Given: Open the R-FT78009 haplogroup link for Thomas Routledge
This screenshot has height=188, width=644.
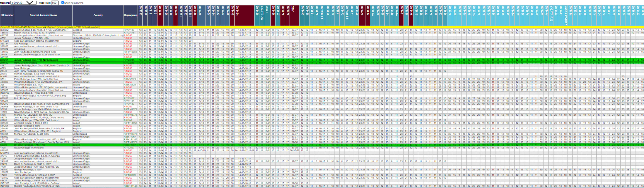Looking at the screenshot, I should click(x=129, y=175).
